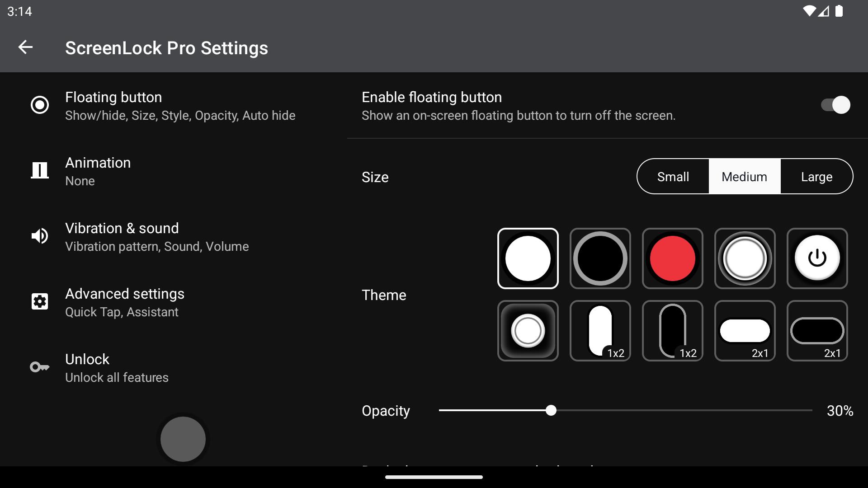Open Vibration & sound settings
The height and width of the screenshot is (488, 868).
click(174, 236)
